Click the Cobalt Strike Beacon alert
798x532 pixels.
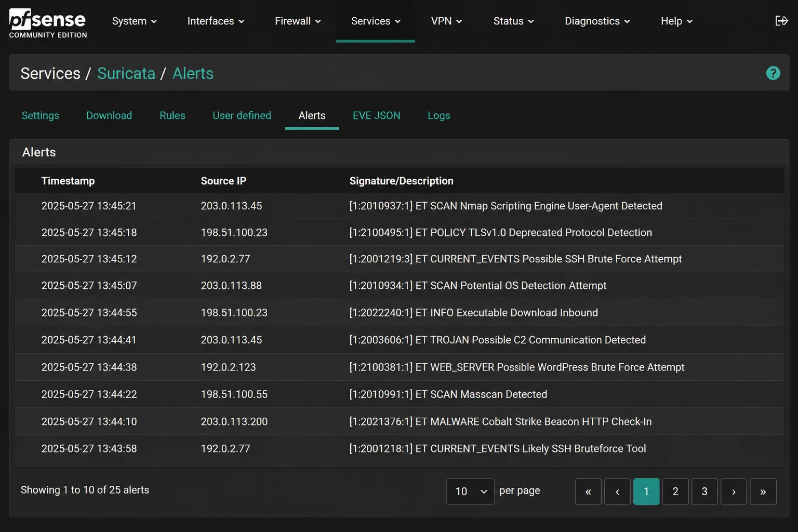(500, 422)
